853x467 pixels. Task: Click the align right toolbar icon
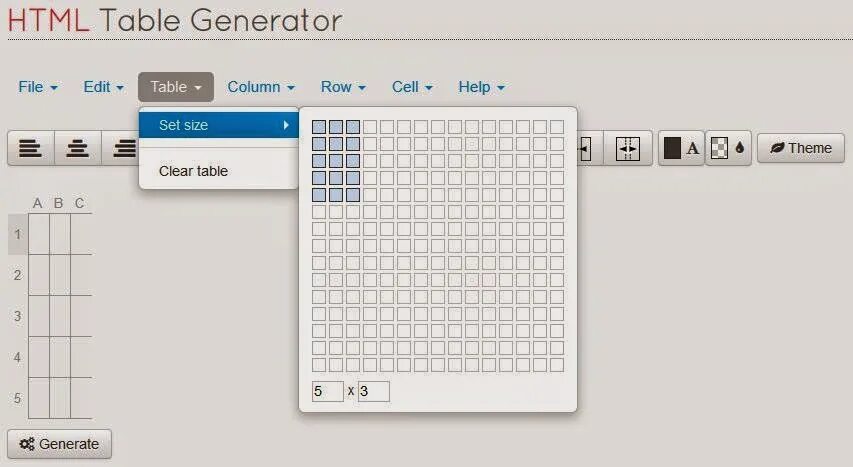pyautogui.click(x=121, y=148)
